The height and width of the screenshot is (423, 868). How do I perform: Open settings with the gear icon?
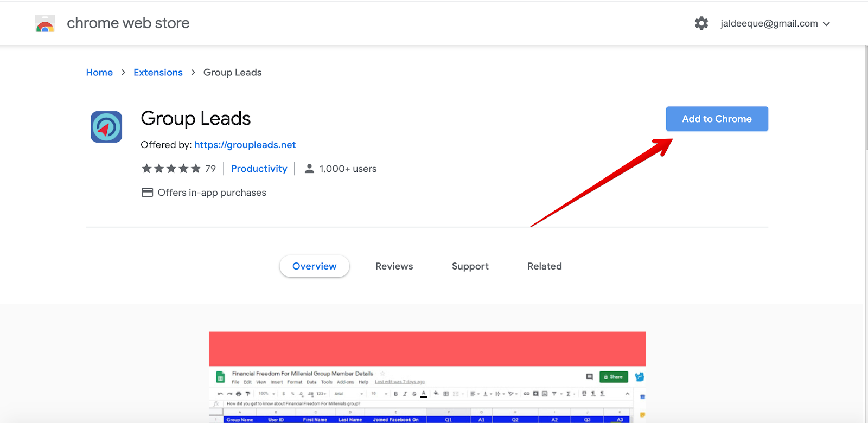click(x=701, y=23)
